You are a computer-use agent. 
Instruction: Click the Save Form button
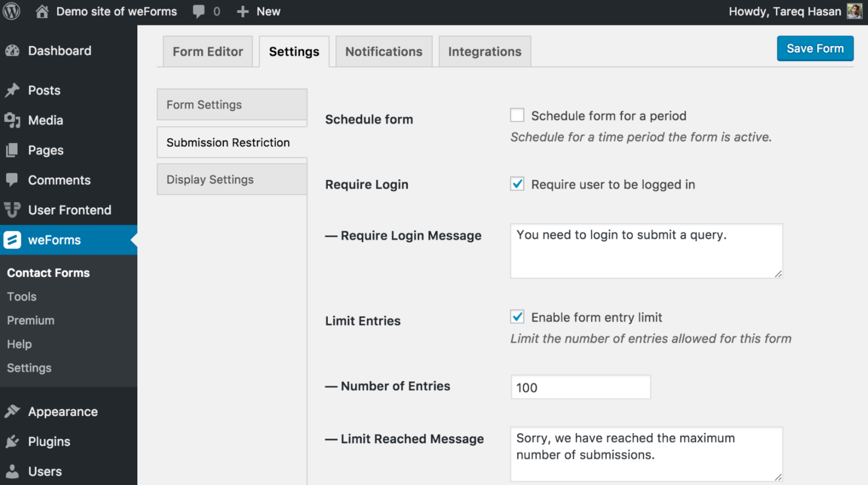tap(815, 49)
